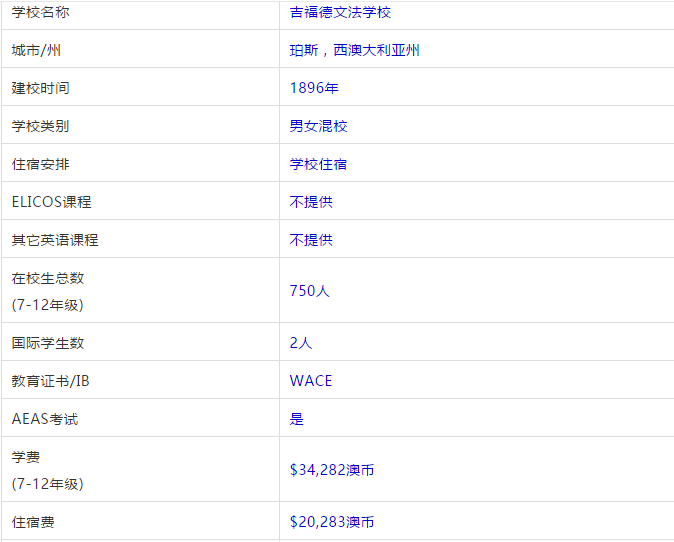Click the ELICOS课程 row label
The width and height of the screenshot is (674, 542).
point(51,202)
